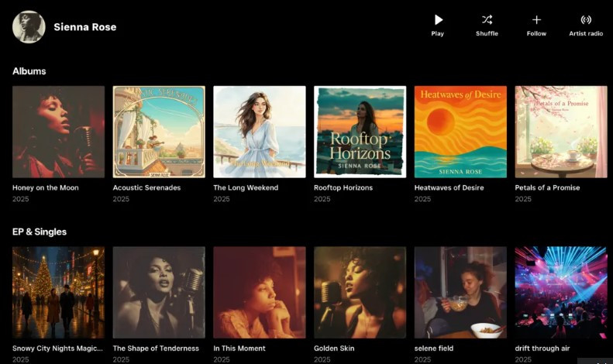Select Heatwaves of Desire album artwork
Image resolution: width=613 pixels, height=364 pixels.
click(460, 132)
